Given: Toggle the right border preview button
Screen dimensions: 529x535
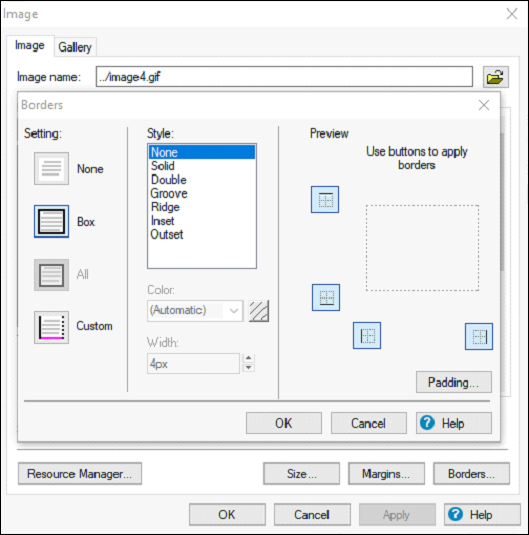Looking at the screenshot, I should pyautogui.click(x=479, y=336).
